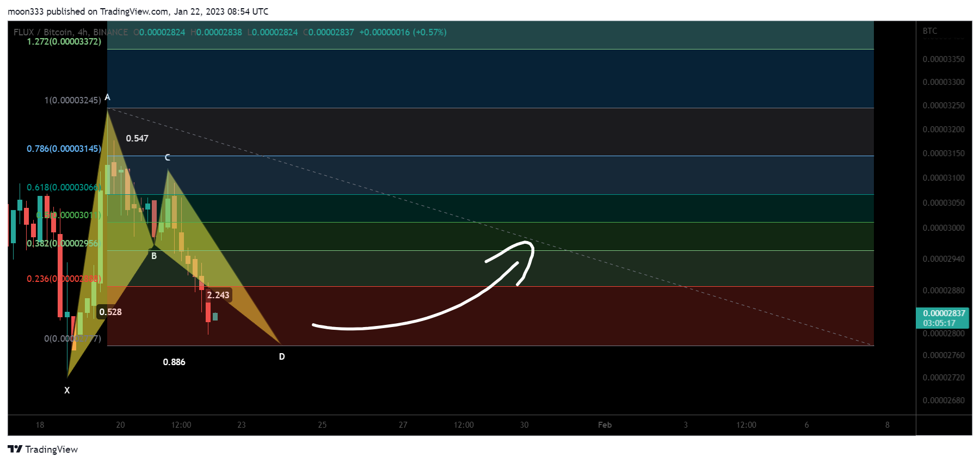
Task: Click the published-by moon333 header text
Action: point(138,11)
